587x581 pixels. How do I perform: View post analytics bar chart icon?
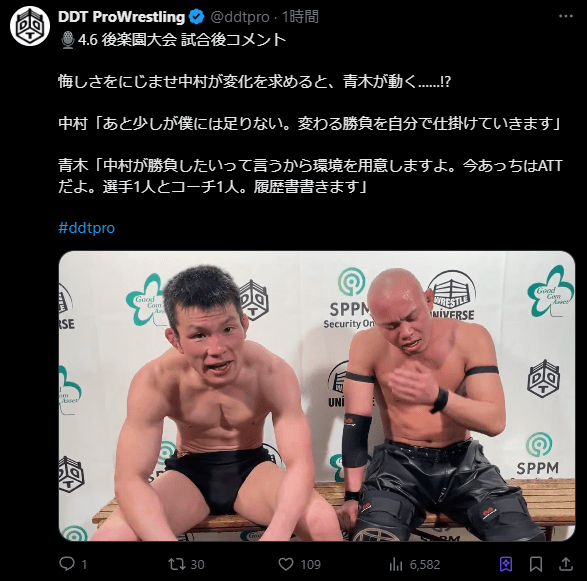coord(396,564)
